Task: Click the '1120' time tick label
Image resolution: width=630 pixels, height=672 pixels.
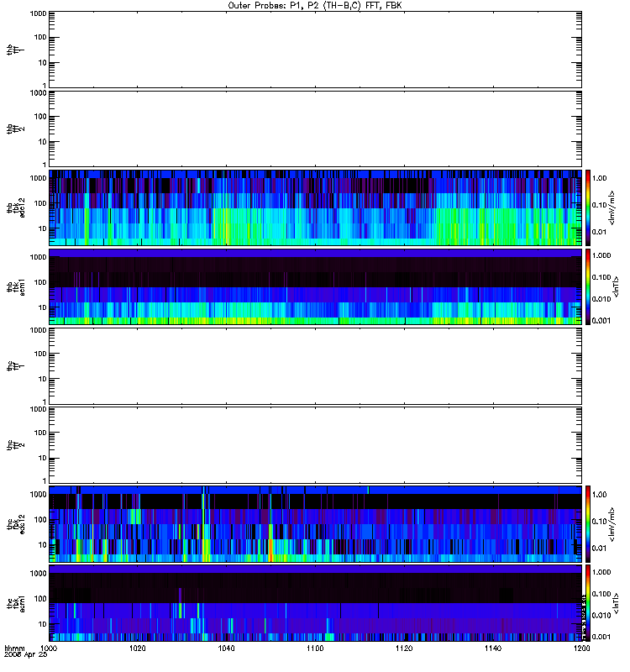Action: [x=404, y=648]
